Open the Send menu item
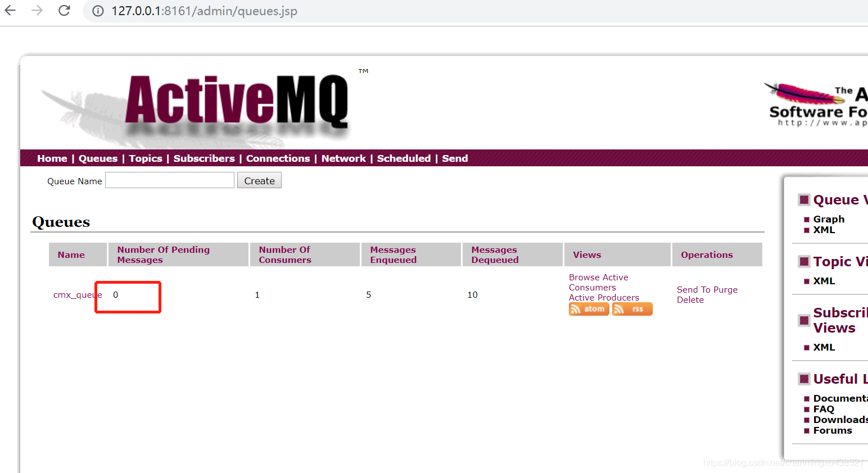Screen dimensions: 868x473 click(455, 158)
